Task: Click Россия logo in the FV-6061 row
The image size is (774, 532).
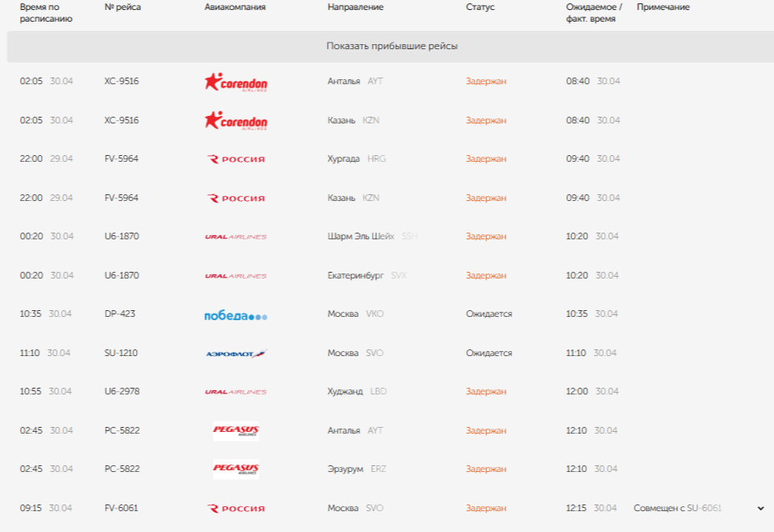Action: [x=235, y=509]
